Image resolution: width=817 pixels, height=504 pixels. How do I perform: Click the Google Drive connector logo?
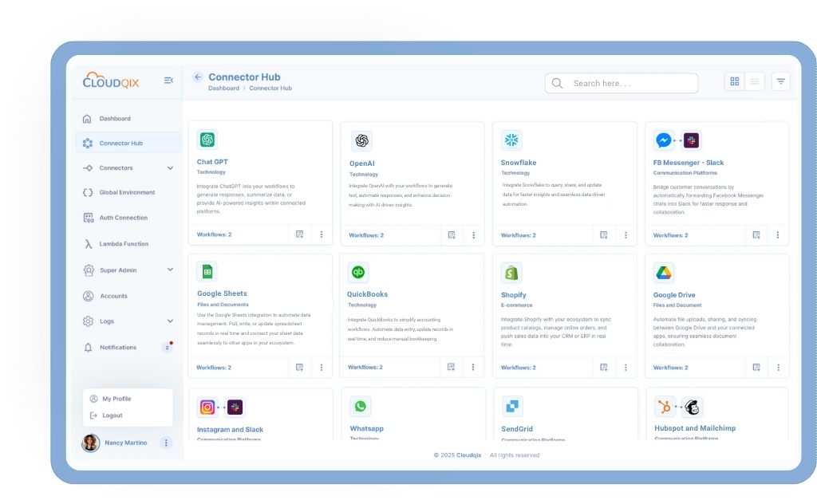click(663, 273)
